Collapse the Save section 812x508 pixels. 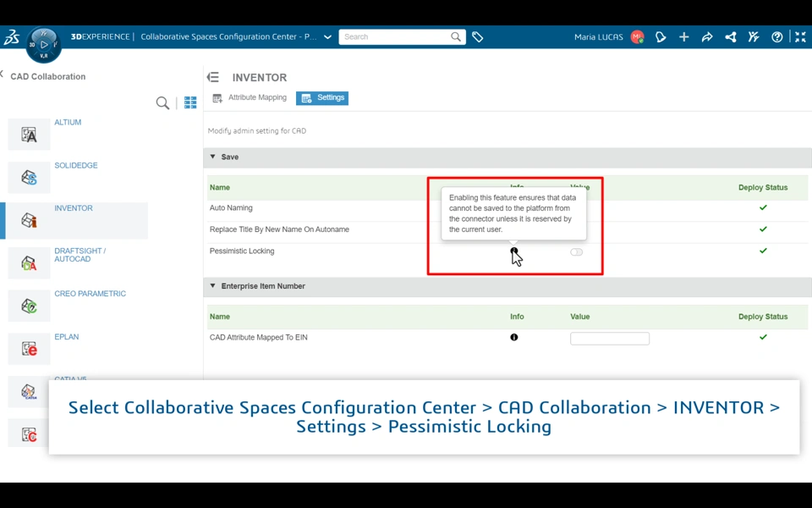(x=212, y=157)
